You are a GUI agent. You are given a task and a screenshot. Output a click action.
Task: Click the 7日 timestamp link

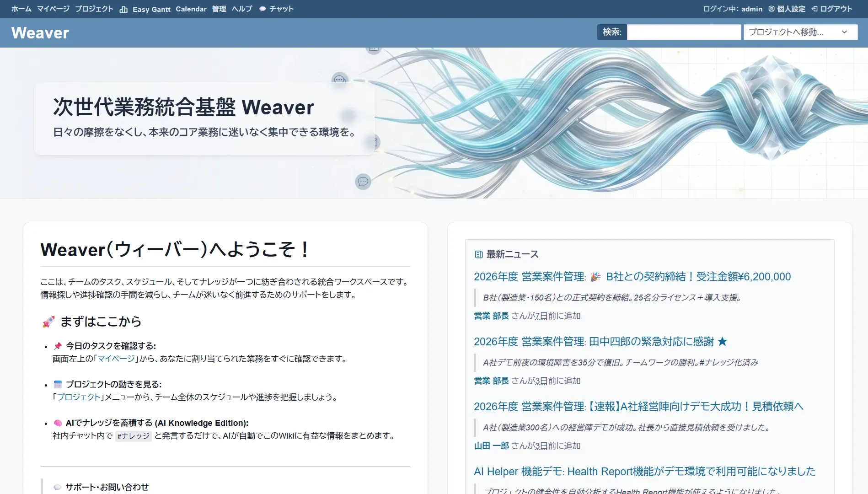pos(541,316)
